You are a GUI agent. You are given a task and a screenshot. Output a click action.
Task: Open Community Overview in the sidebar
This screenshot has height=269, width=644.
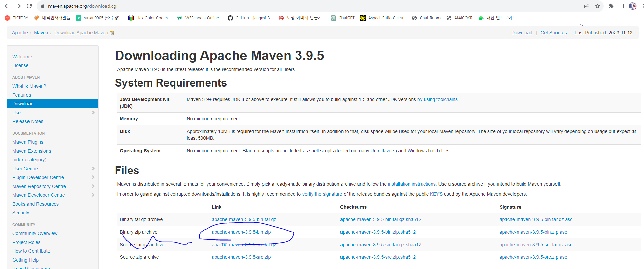(35, 233)
